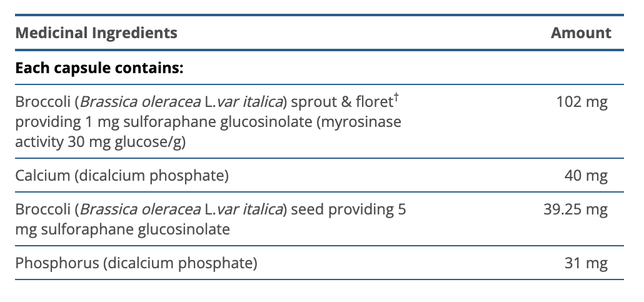Click the dagger footnote marker after floret
644x302 pixels.
[395, 96]
